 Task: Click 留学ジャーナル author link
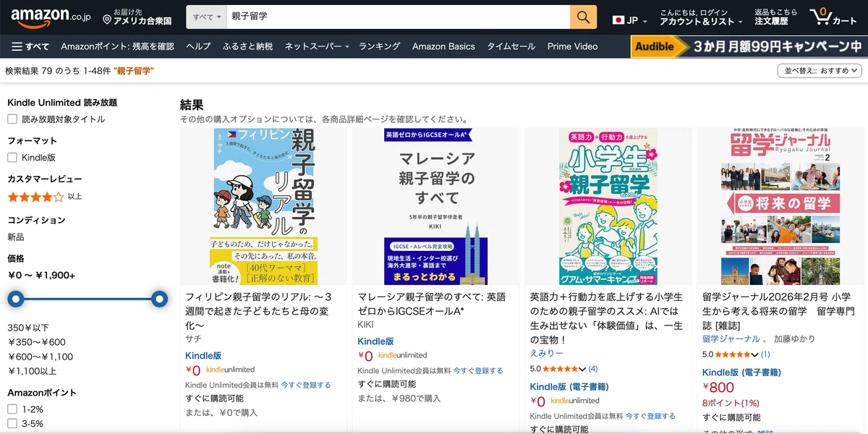click(731, 339)
